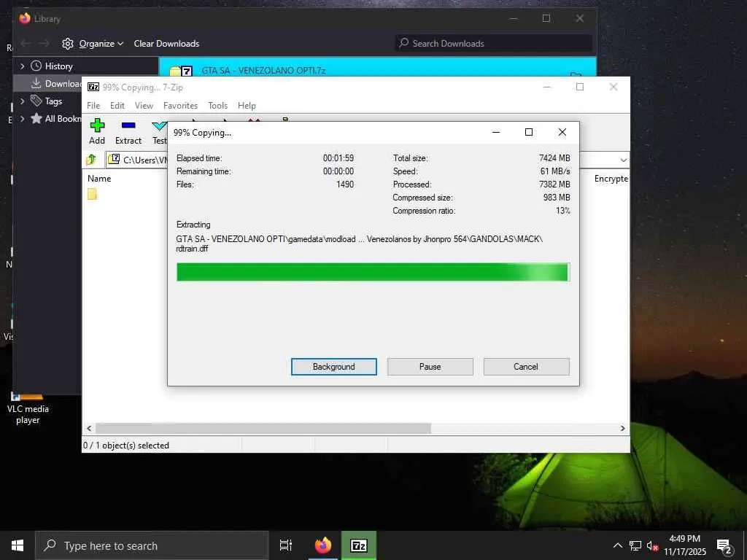
Task: Open the Edit menu in 7-Zip
Action: coord(117,105)
